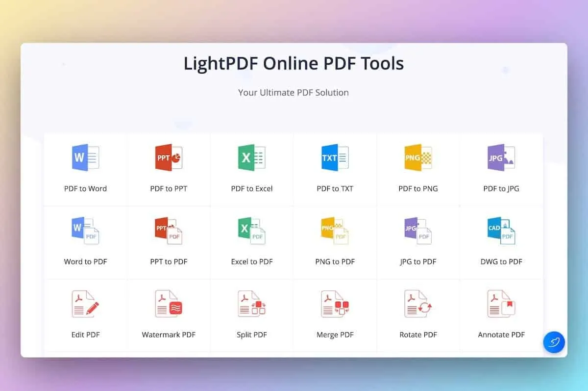Click the PDF to JPG icon

point(501,157)
